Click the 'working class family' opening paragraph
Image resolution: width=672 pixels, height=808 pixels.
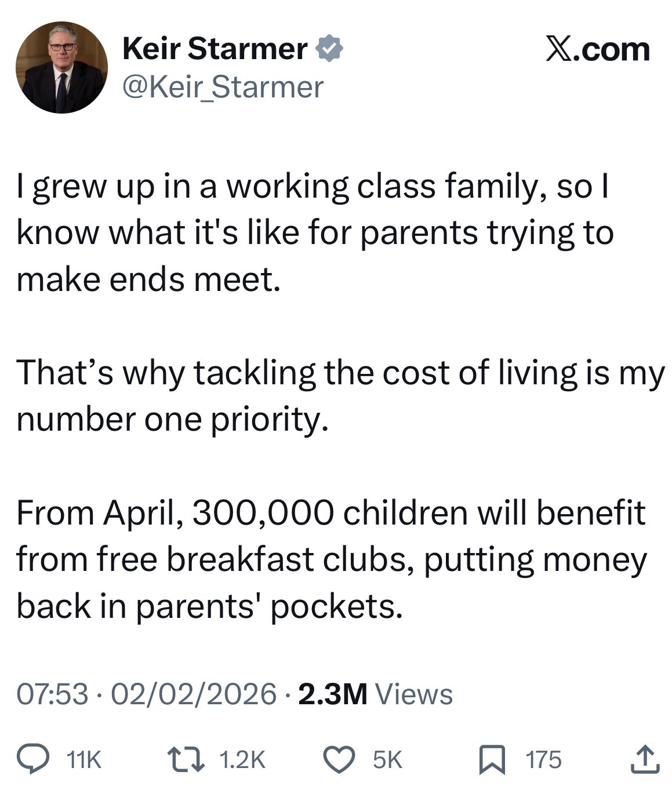pos(313,233)
